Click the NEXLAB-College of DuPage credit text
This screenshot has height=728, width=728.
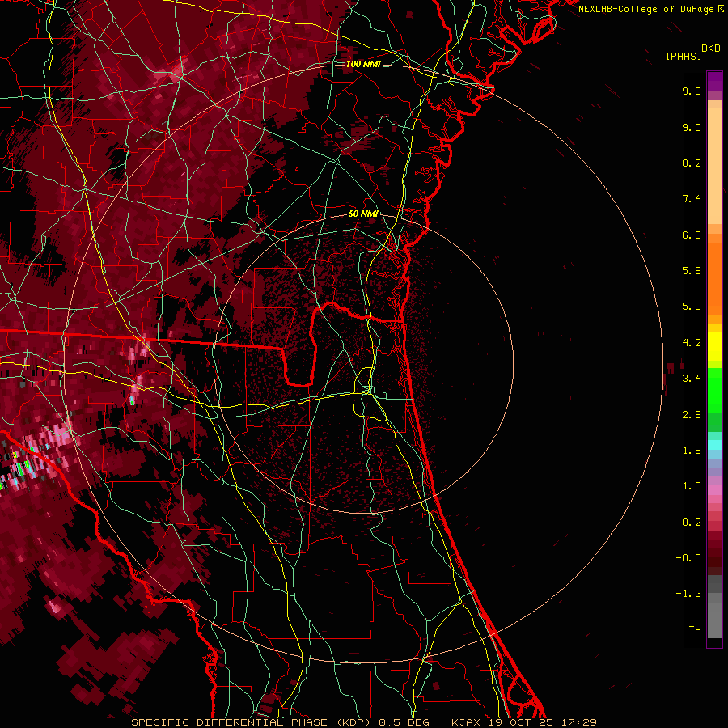tap(647, 9)
